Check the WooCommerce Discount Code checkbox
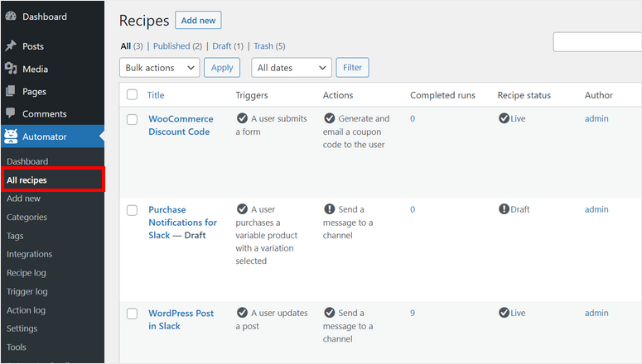The image size is (642, 364). [132, 120]
